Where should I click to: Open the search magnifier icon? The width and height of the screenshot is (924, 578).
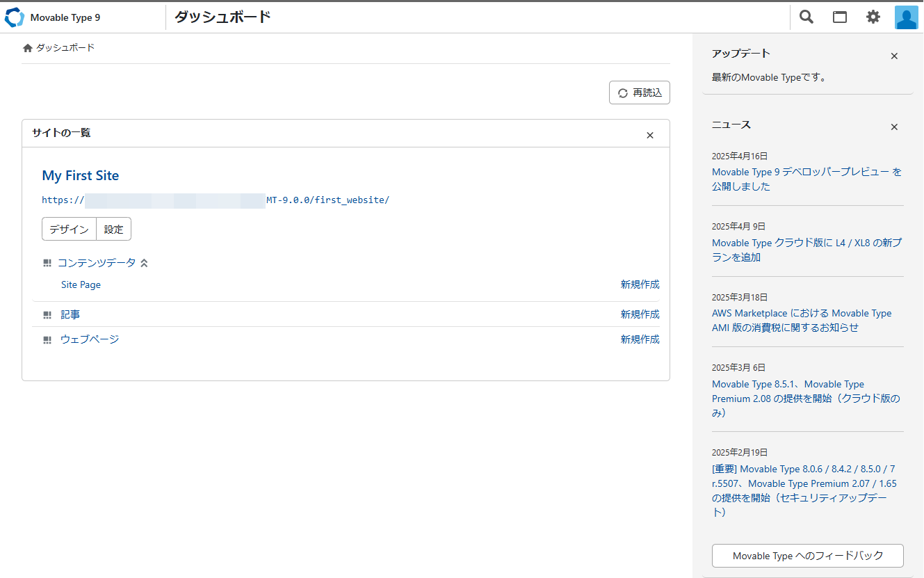807,17
